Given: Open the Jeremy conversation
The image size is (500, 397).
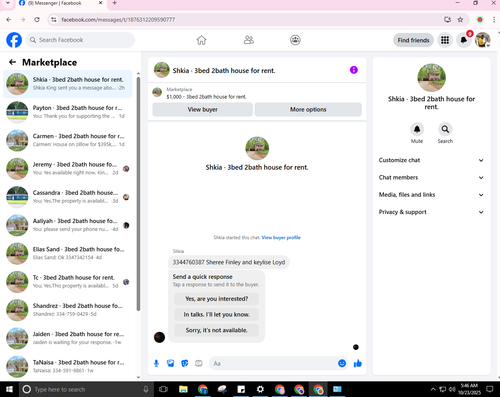Looking at the screenshot, I should (x=68, y=169).
